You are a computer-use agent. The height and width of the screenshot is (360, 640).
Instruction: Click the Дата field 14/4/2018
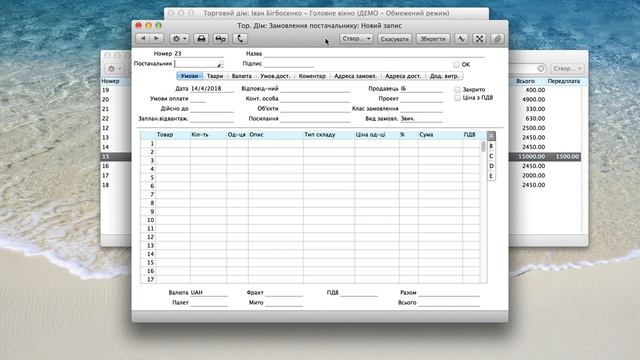pyautogui.click(x=212, y=89)
